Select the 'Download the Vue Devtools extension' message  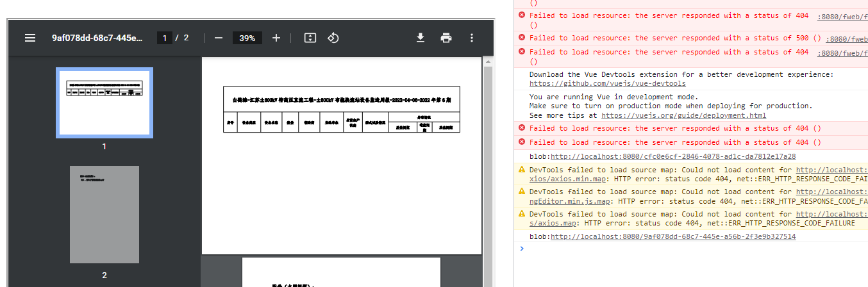(x=681, y=74)
